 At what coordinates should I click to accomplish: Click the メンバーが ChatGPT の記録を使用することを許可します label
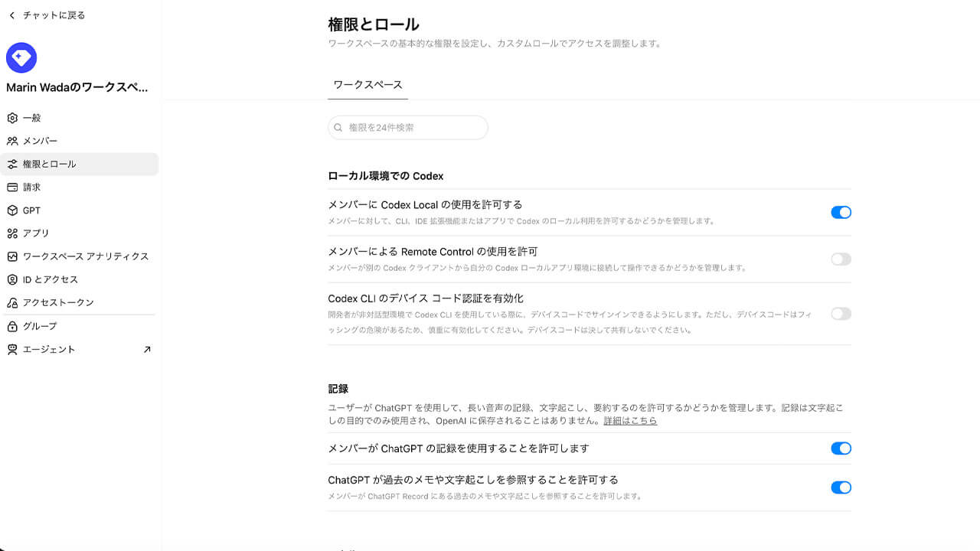pyautogui.click(x=459, y=448)
